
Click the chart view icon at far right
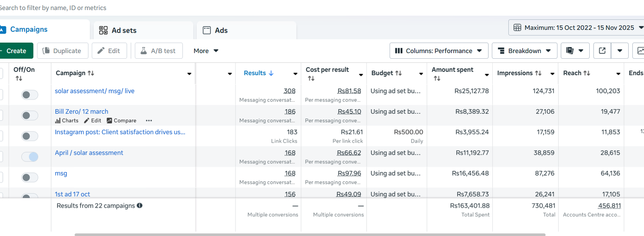point(639,51)
